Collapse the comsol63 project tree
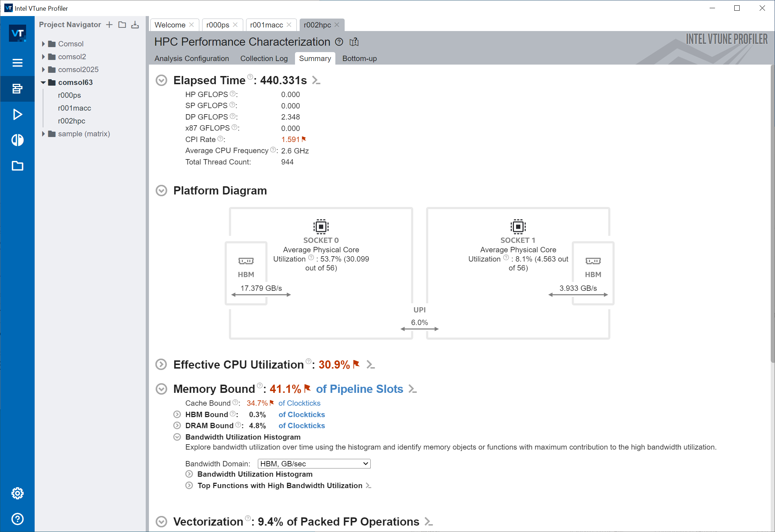 (43, 82)
